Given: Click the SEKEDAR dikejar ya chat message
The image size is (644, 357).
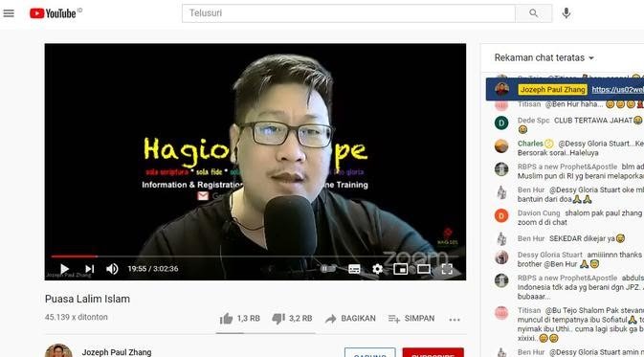Looking at the screenshot, I should coord(588,238).
